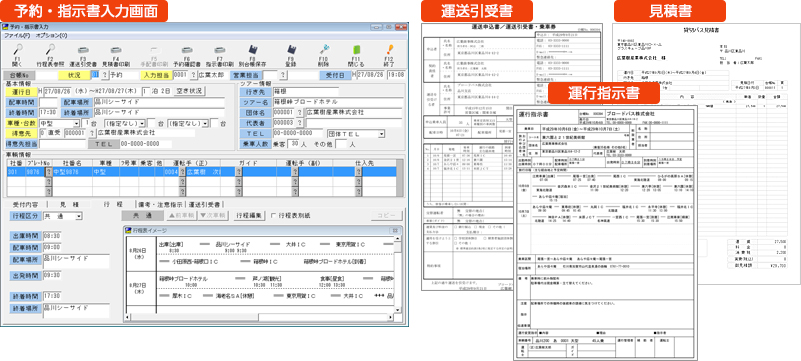
Task: Toggle the 行程表別紙 checkbox
Action: pyautogui.click(x=273, y=215)
